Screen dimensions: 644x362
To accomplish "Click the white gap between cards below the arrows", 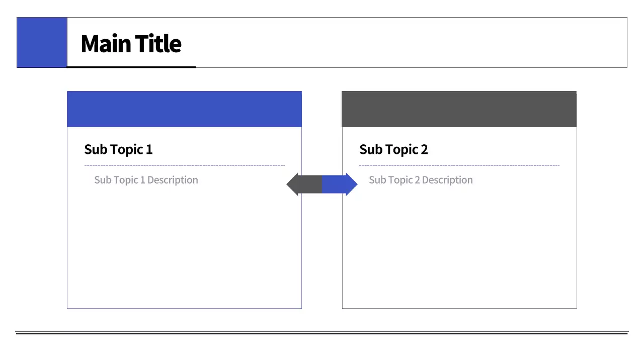I will coord(322,251).
